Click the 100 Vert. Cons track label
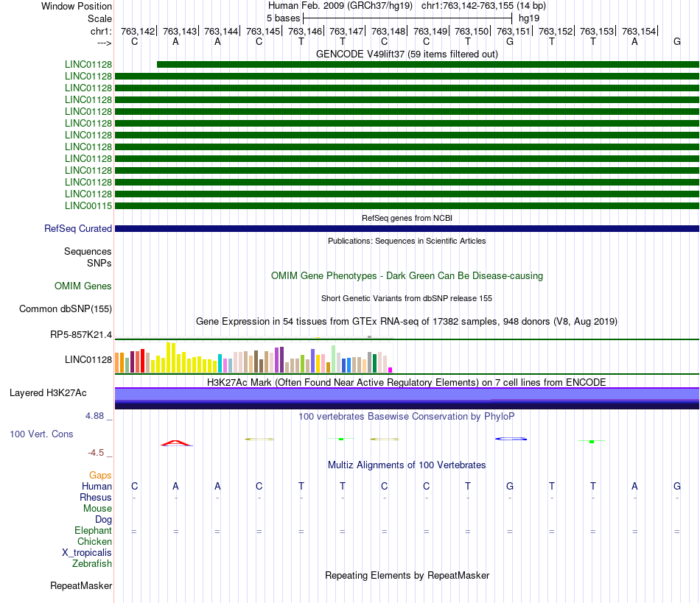Screen dimensions: 700x603 pos(41,434)
